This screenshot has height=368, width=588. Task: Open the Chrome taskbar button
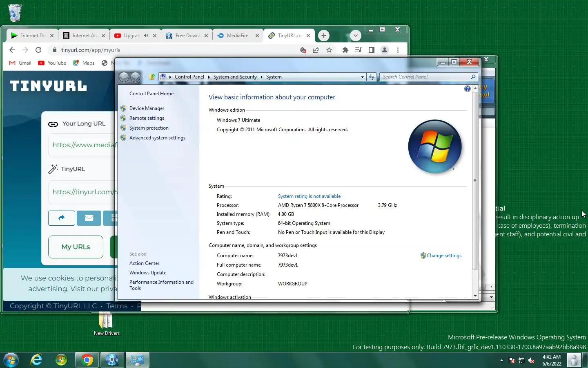pyautogui.click(x=87, y=360)
